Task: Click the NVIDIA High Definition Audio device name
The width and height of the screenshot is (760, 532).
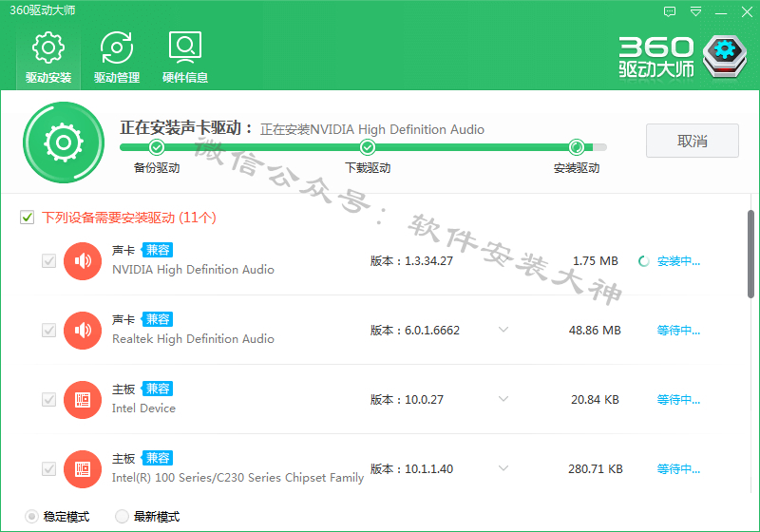Action: [x=193, y=270]
